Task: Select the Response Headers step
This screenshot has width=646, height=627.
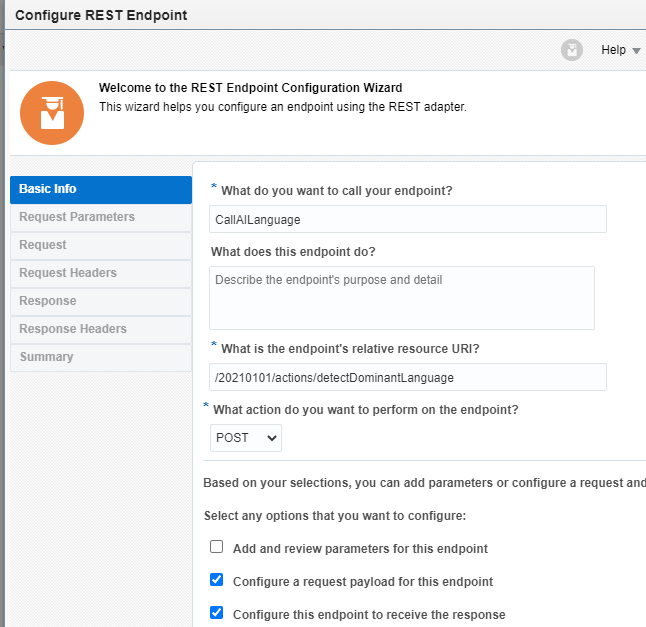Action: pyautogui.click(x=100, y=329)
